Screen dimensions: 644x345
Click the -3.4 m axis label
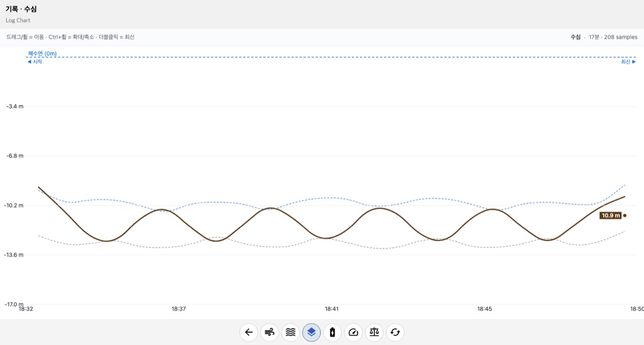pyautogui.click(x=15, y=107)
